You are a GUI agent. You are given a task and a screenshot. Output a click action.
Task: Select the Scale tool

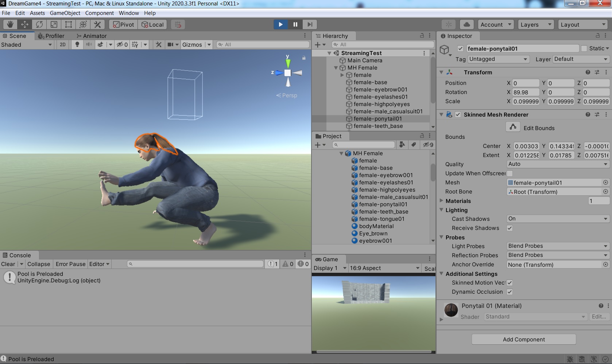[x=54, y=24]
